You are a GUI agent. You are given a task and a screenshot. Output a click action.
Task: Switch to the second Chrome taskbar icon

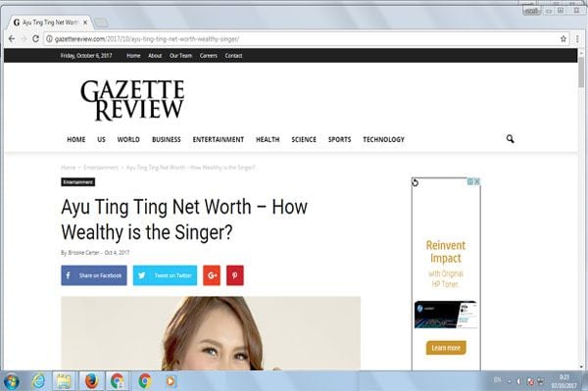145,381
